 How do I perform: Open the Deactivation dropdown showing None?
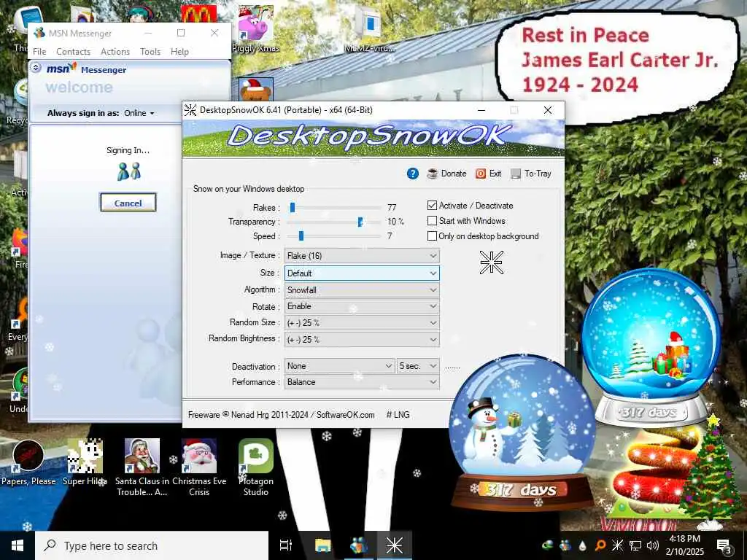pos(339,366)
